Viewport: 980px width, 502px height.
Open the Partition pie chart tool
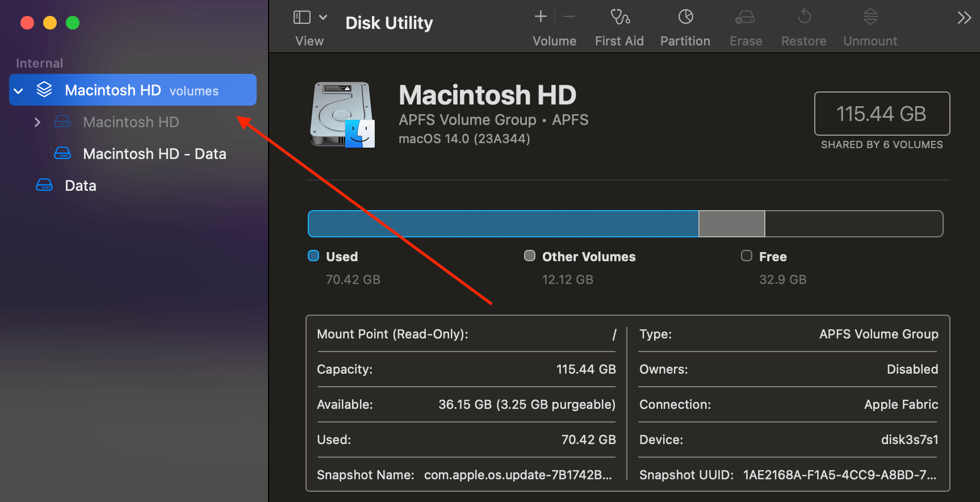[x=685, y=18]
